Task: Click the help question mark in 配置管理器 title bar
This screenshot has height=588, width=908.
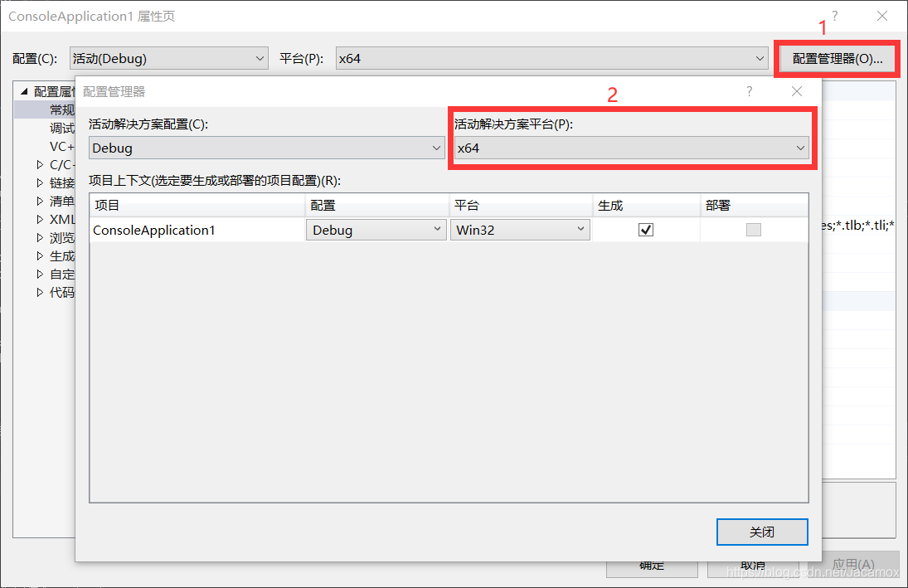Action: (x=750, y=91)
